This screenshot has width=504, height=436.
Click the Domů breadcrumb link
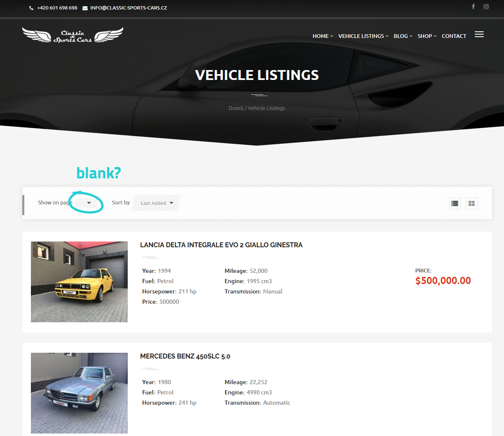[236, 108]
